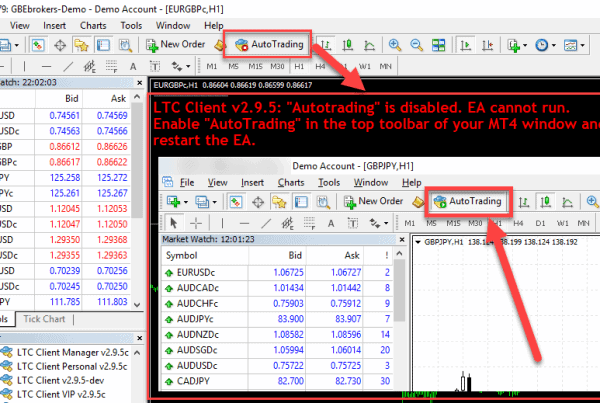The image size is (600, 403).
Task: Close inner Market Watch 12:01:23 panel
Action: tap(402, 240)
